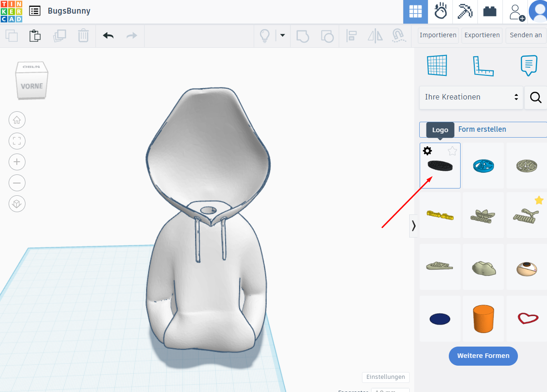Click the Duplicate and repeat icon

(59, 35)
